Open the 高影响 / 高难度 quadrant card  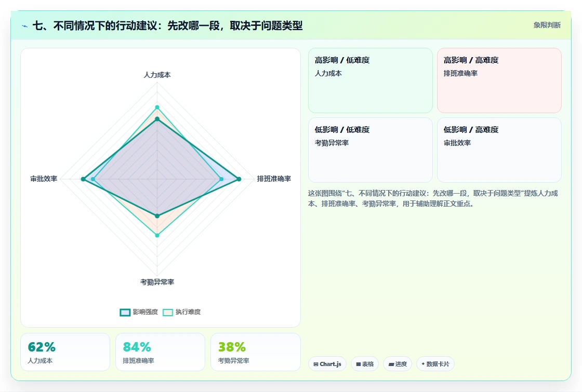499,80
